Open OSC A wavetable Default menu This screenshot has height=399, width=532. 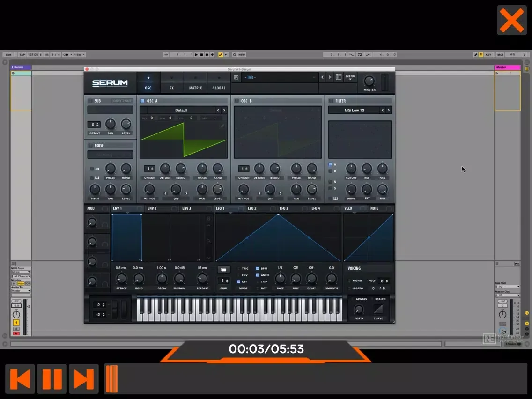point(181,110)
